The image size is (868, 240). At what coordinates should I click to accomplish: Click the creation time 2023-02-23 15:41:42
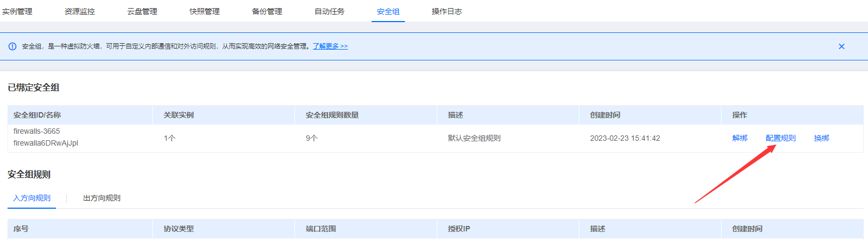tap(625, 138)
